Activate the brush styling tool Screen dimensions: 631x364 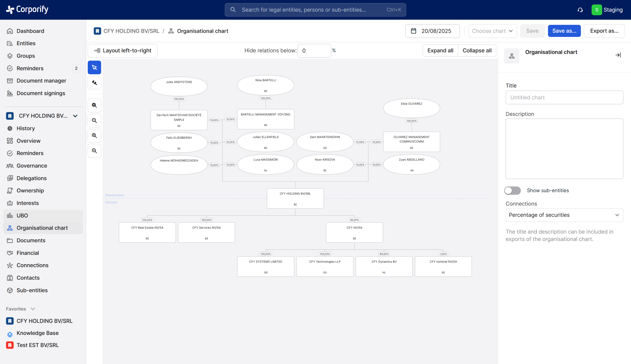point(94,83)
